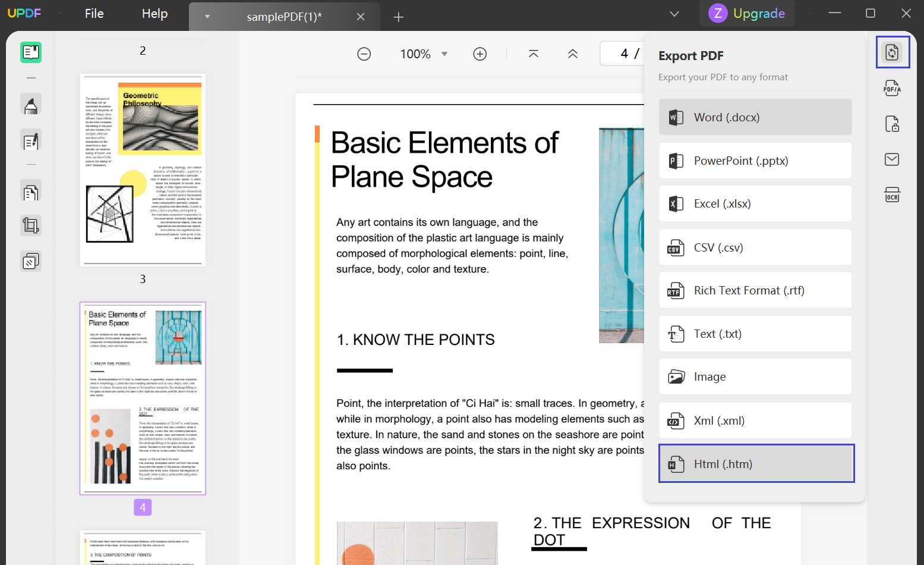Export to Text (.txt)
This screenshot has width=924, height=565.
(755, 334)
